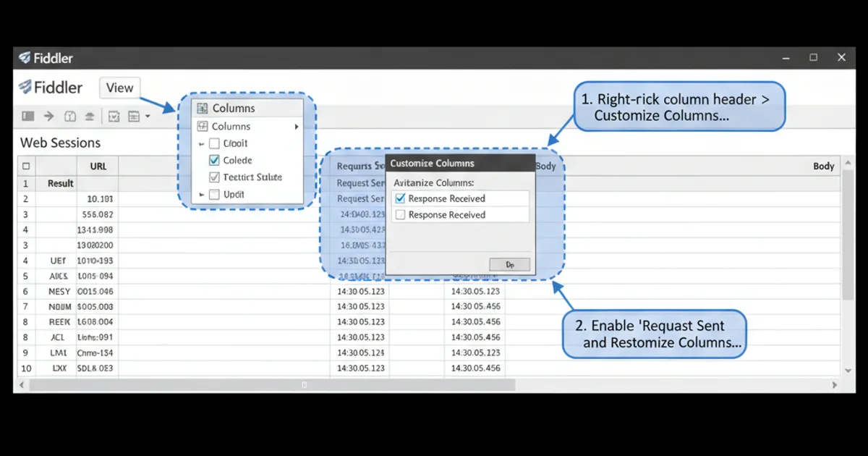The image size is (868, 456).
Task: Click the table grid toolbar icon
Action: tap(133, 116)
